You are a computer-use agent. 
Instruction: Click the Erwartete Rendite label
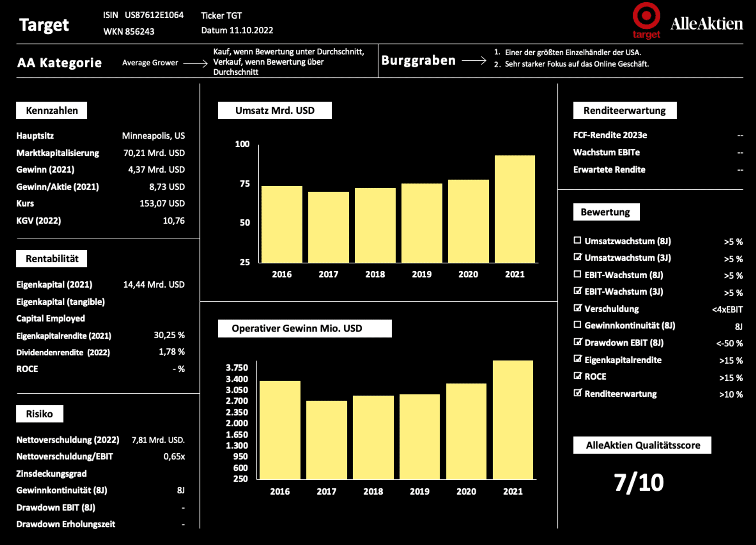click(x=609, y=170)
